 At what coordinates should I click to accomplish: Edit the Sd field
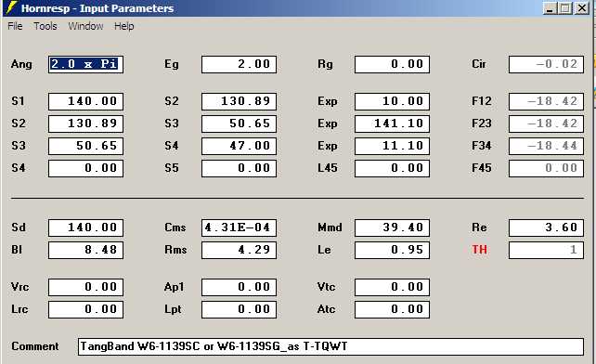(85, 227)
